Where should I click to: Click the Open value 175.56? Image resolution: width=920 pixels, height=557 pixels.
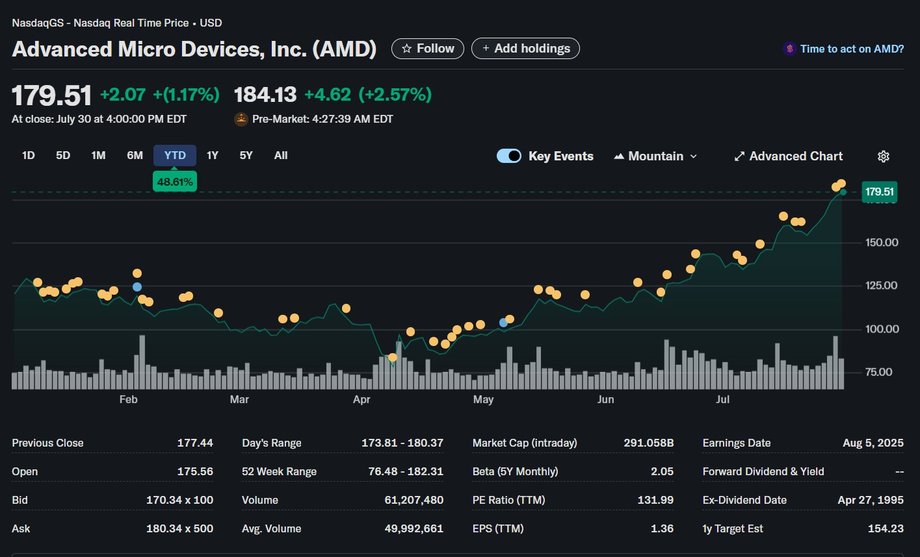195,472
